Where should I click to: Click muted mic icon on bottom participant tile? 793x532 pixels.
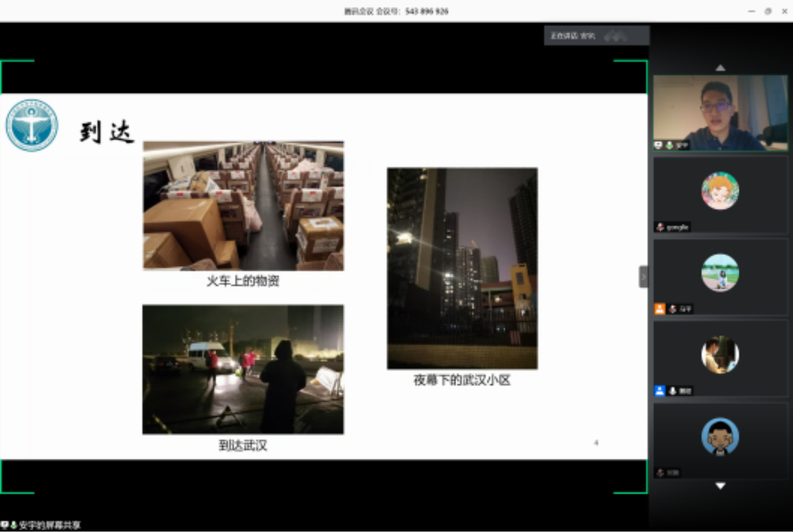660,473
